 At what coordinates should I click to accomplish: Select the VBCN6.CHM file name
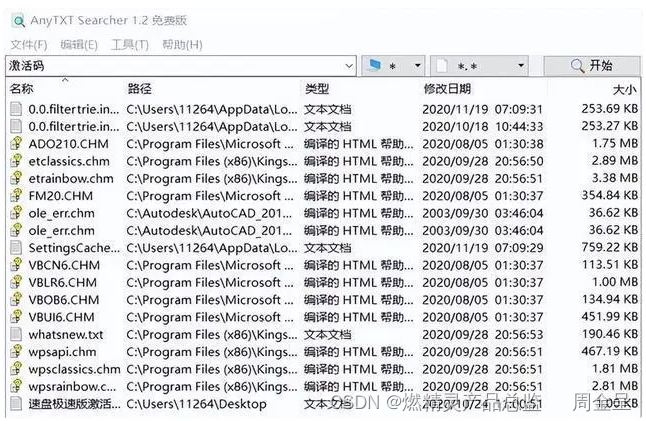[64, 265]
